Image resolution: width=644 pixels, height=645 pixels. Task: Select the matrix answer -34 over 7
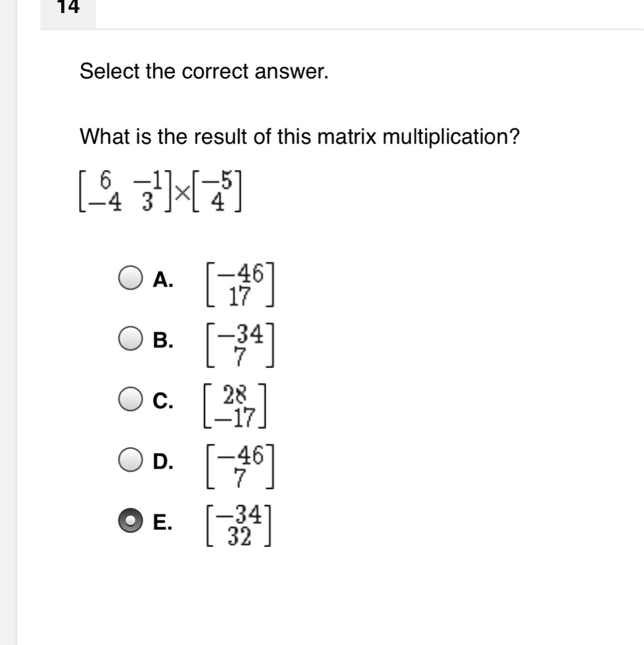240,346
